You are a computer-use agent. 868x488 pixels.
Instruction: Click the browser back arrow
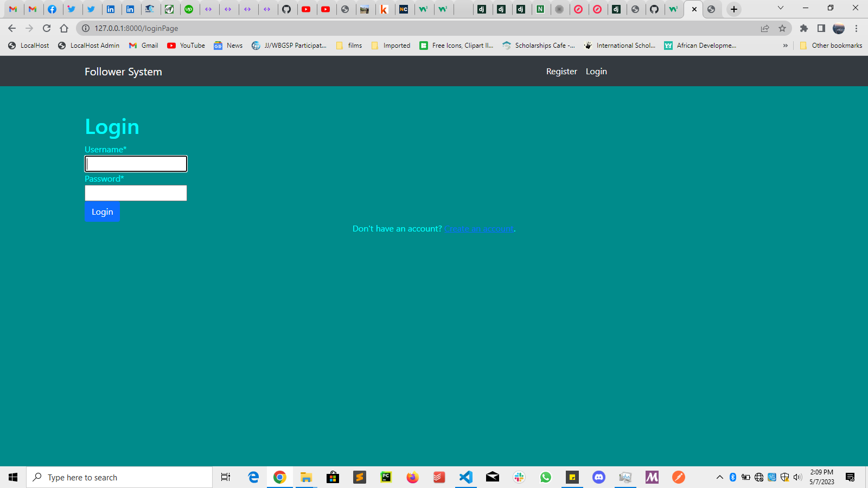(x=11, y=28)
